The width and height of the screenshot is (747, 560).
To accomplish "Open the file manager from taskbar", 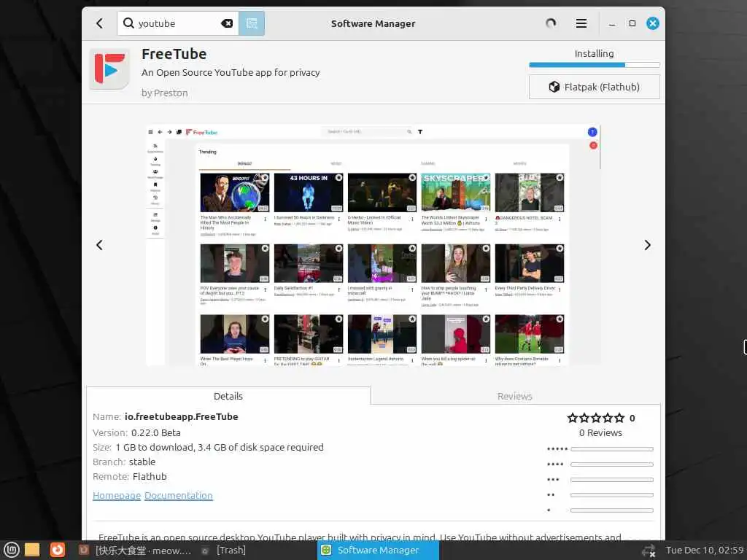I will [32, 550].
